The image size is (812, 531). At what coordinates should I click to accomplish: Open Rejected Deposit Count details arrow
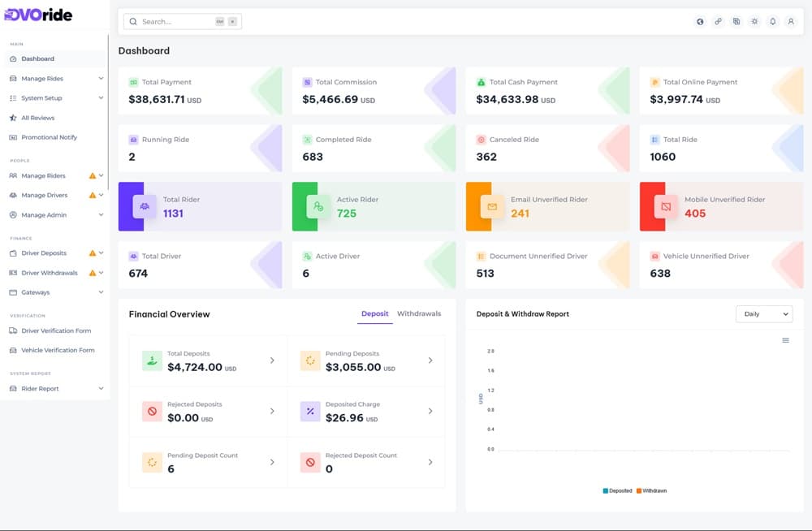[430, 462]
